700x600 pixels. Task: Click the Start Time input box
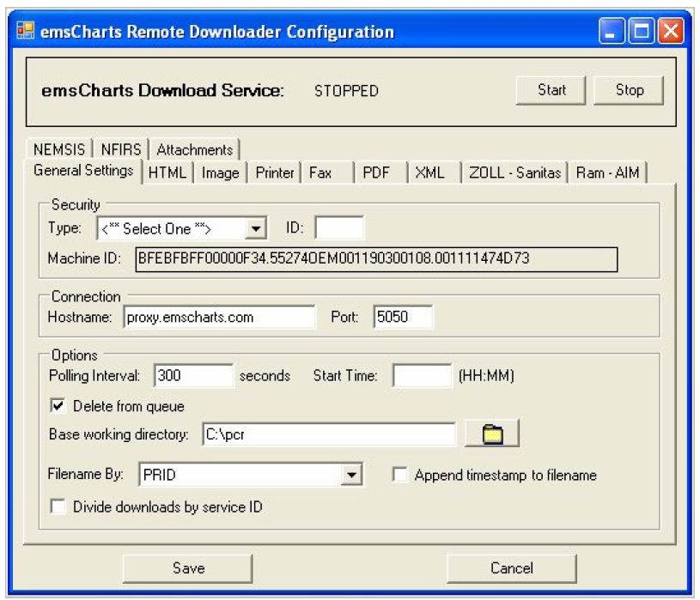422,376
